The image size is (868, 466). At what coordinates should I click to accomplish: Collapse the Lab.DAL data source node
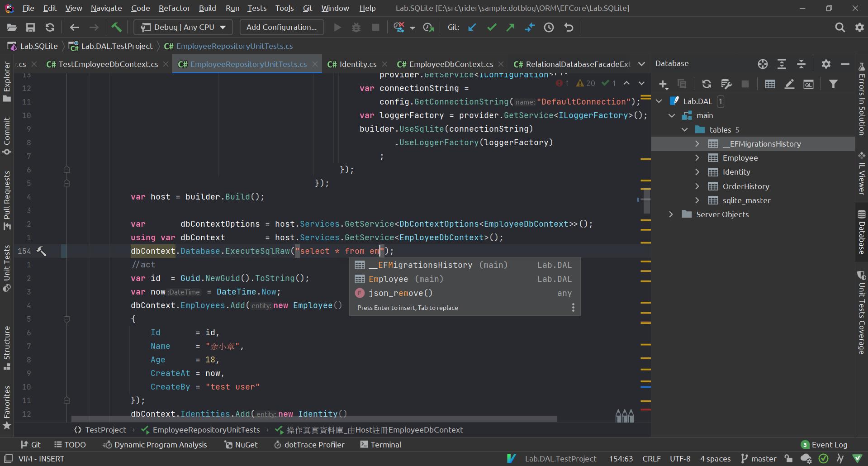point(659,101)
